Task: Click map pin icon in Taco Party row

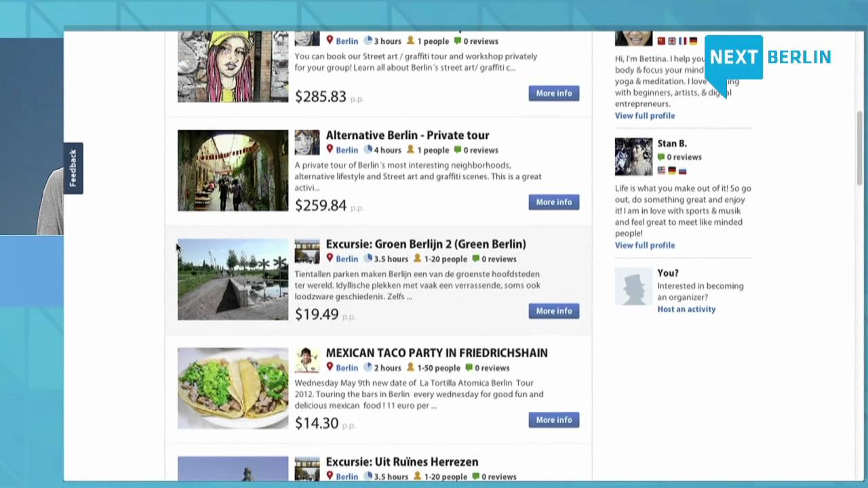Action: click(330, 367)
